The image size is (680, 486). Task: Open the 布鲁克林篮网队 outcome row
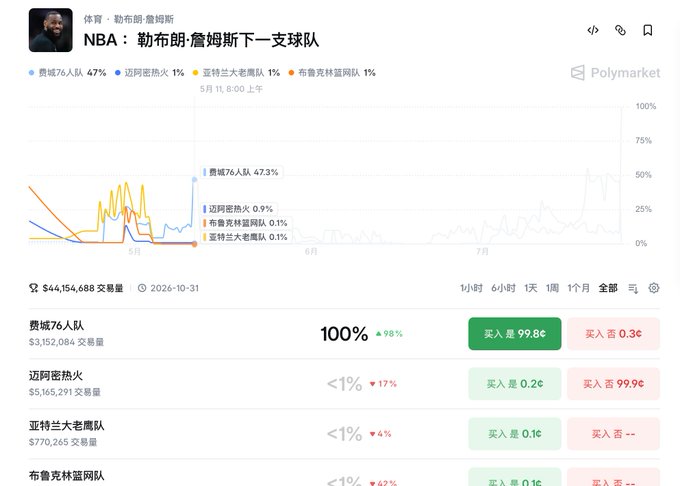point(344,475)
